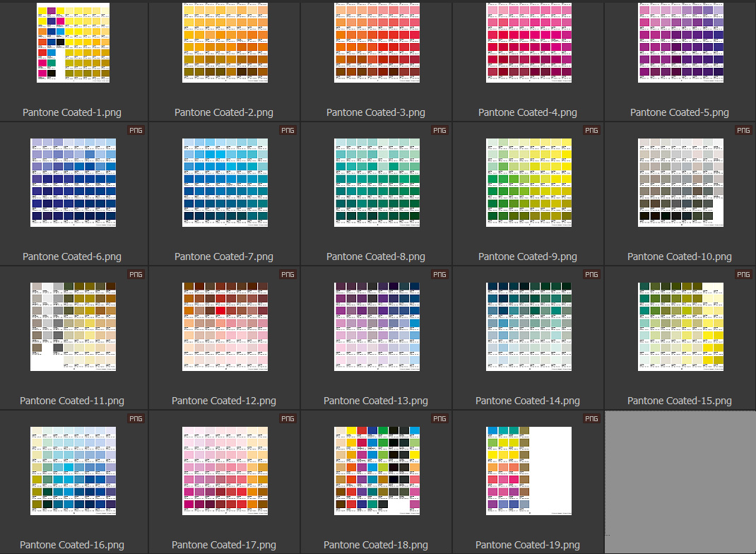Click the PNG badge on Pantone Coated-16.png
This screenshot has width=756, height=554.
136,418
